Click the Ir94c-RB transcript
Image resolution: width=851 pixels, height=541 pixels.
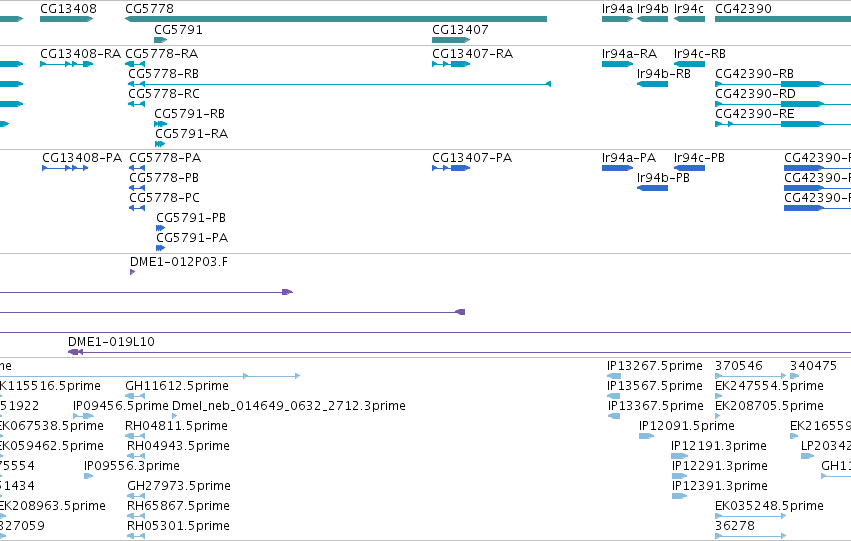pos(689,64)
